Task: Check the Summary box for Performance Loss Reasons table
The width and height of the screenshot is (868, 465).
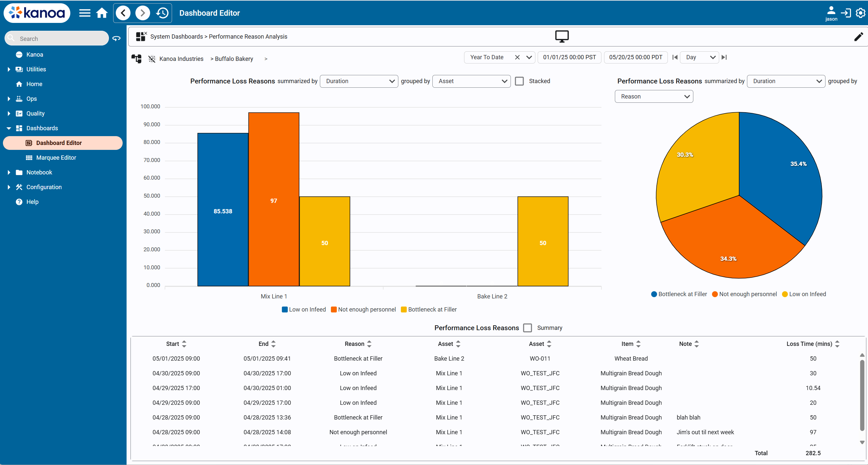Action: pos(528,328)
